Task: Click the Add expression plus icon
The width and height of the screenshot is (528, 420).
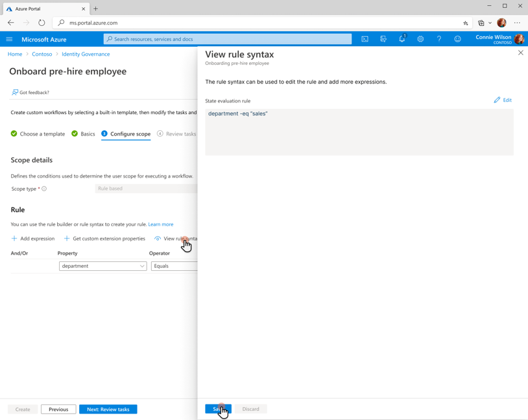Action: click(x=14, y=239)
